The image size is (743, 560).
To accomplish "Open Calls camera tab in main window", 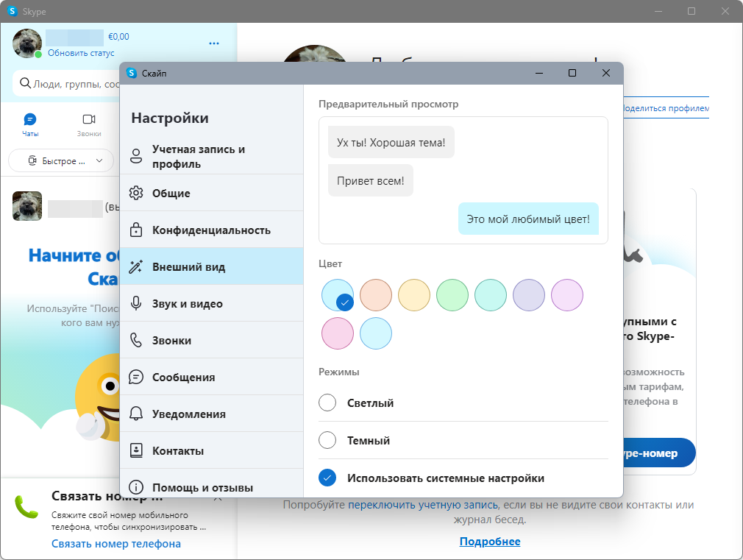I will pos(89,119).
